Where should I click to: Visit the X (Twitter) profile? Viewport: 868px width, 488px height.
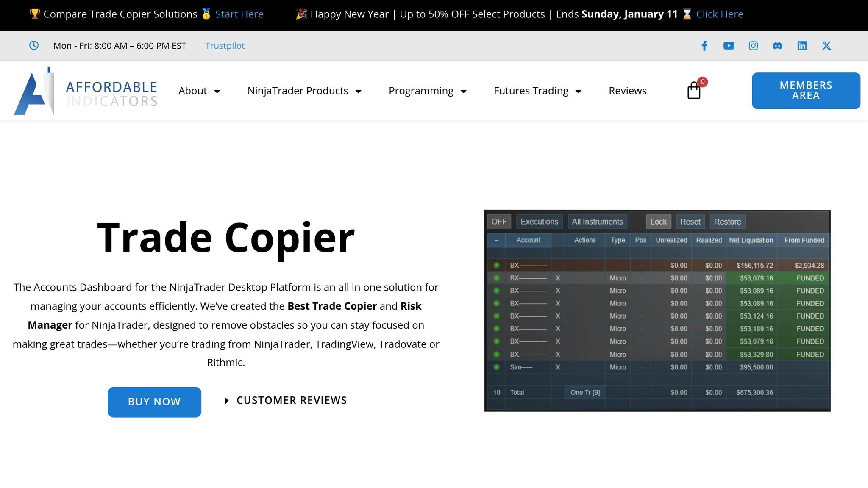(826, 45)
